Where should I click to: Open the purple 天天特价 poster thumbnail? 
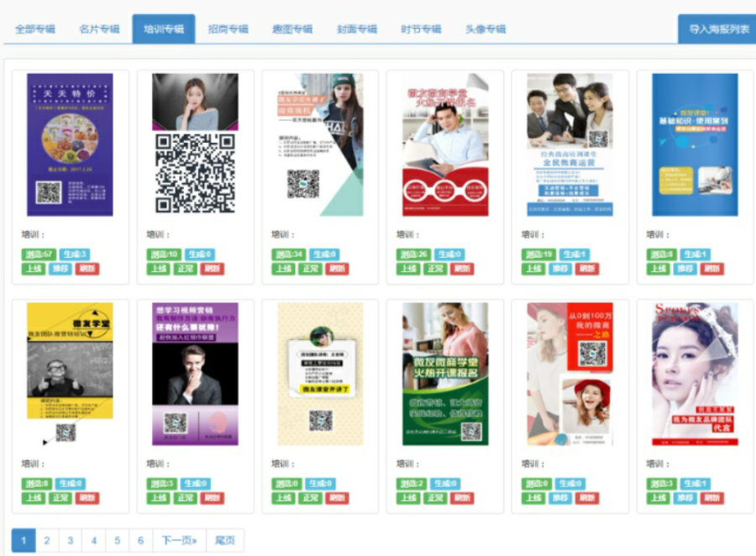coord(70,144)
